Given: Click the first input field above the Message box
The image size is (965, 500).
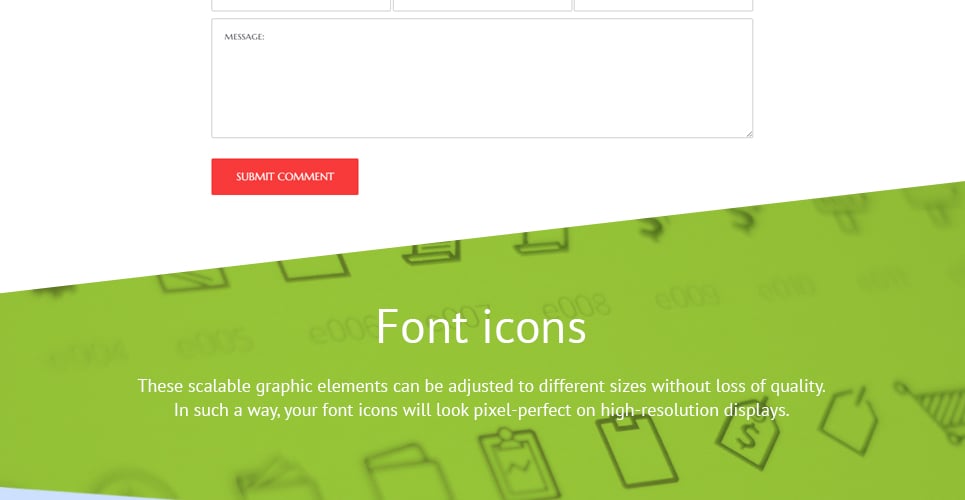Looking at the screenshot, I should pyautogui.click(x=301, y=5).
